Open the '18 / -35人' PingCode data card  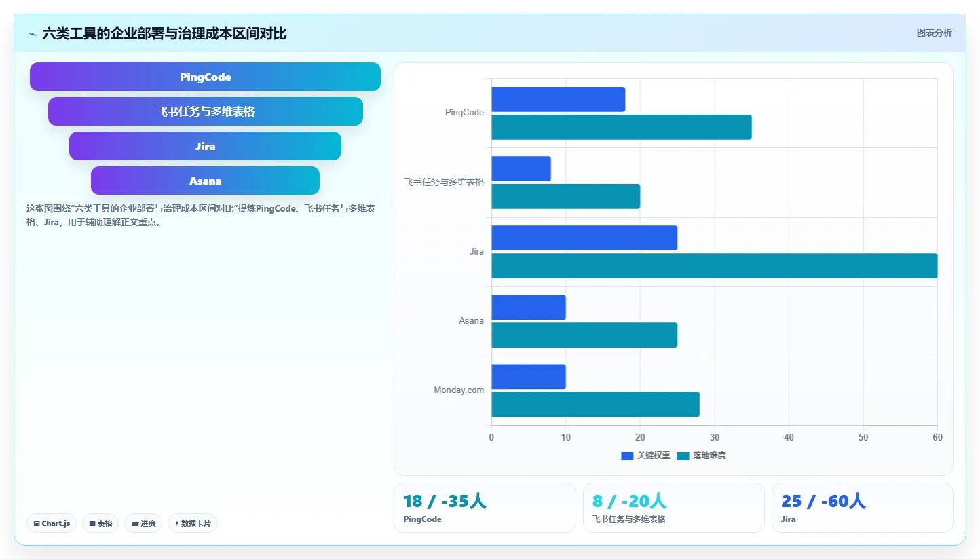(485, 508)
